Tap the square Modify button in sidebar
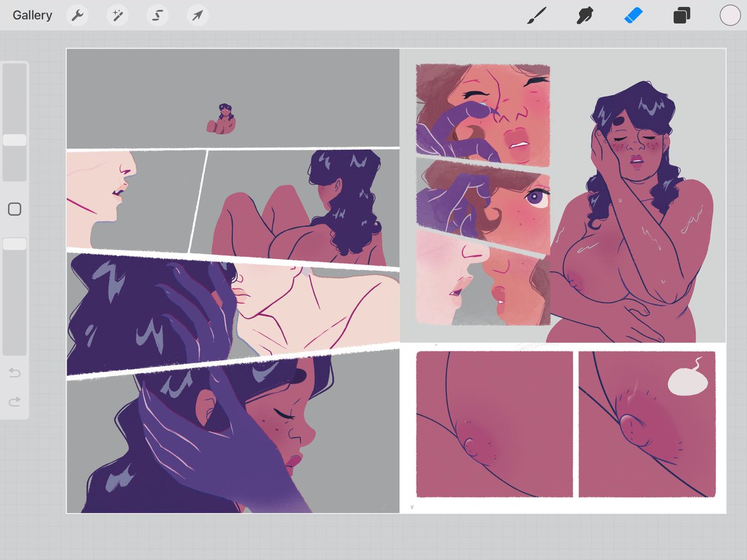 [14, 210]
